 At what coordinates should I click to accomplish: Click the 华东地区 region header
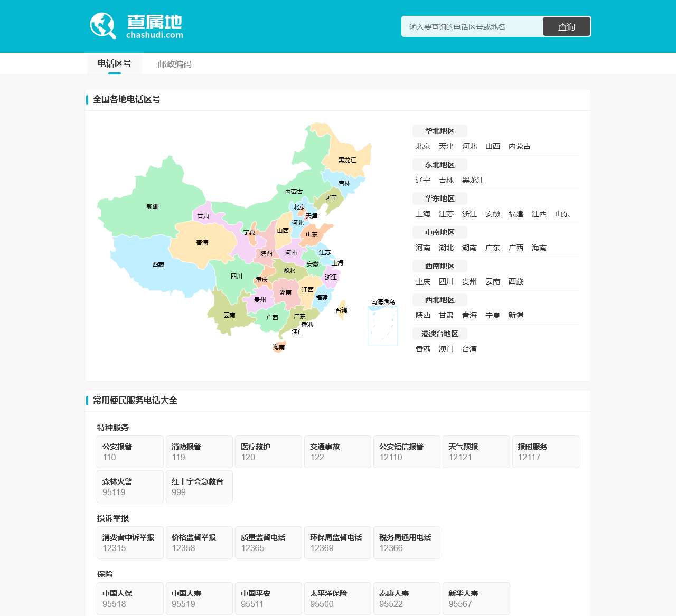pyautogui.click(x=439, y=198)
